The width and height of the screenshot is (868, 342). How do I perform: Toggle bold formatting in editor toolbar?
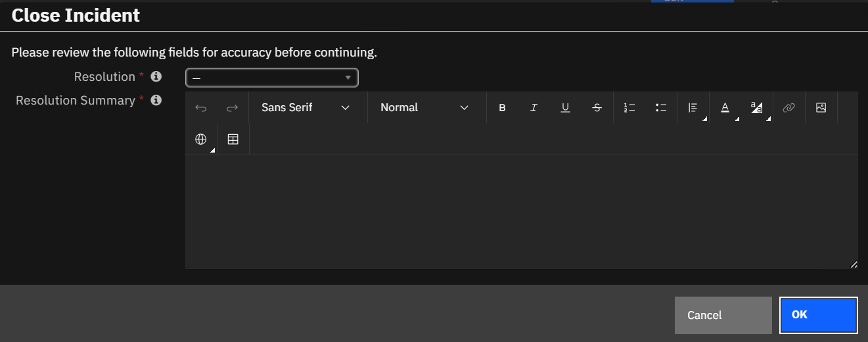coord(502,108)
